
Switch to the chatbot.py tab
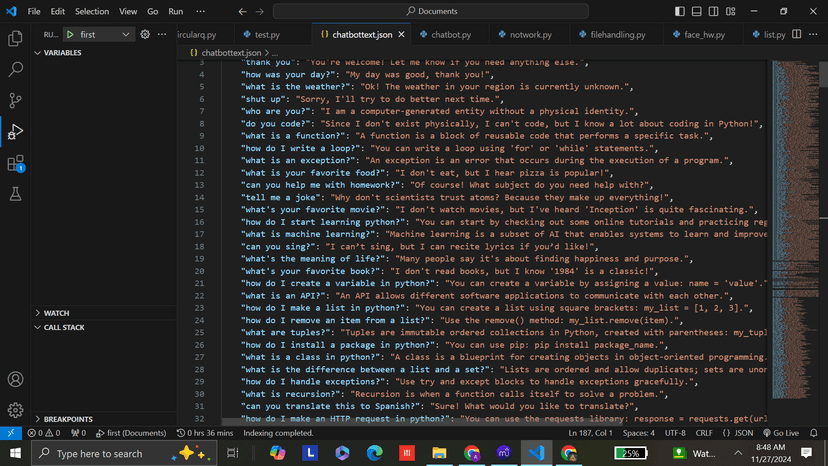point(451,34)
